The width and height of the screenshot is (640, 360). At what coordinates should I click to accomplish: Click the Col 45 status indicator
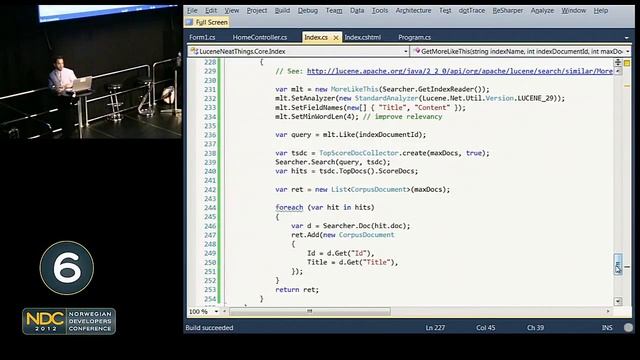[485, 328]
